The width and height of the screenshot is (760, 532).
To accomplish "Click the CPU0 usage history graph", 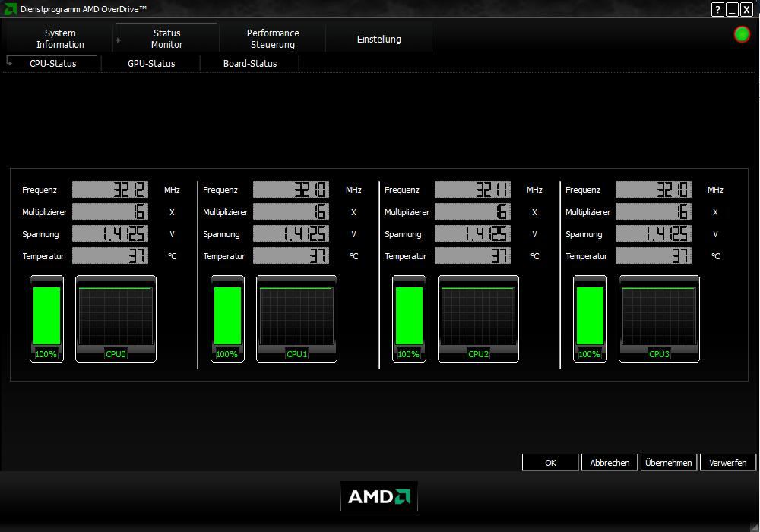I will (x=116, y=318).
